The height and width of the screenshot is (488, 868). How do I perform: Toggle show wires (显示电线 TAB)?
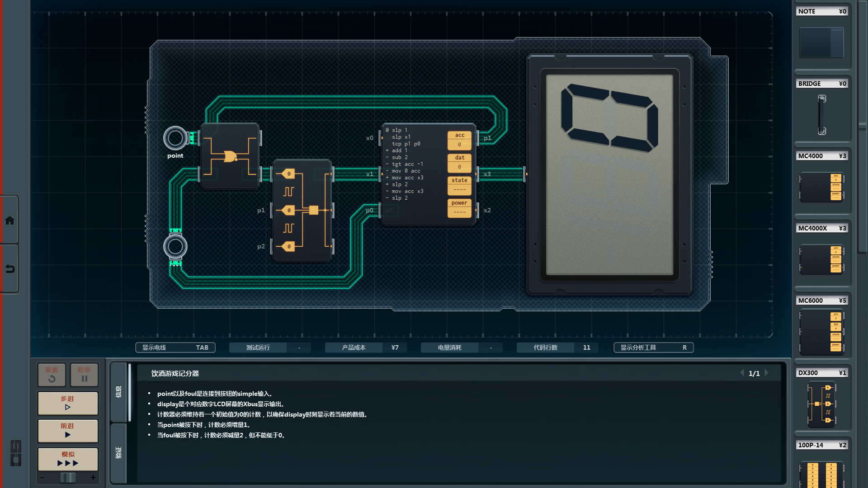pyautogui.click(x=175, y=347)
